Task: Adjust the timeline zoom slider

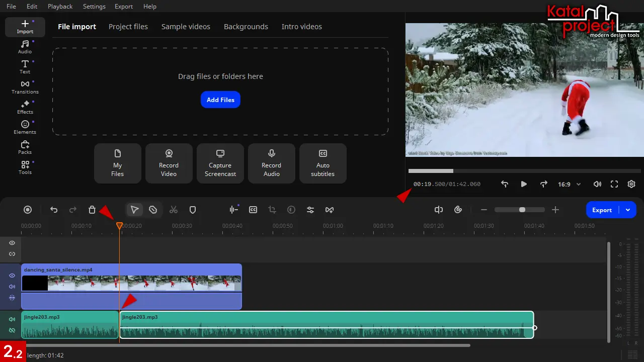Action: (522, 210)
